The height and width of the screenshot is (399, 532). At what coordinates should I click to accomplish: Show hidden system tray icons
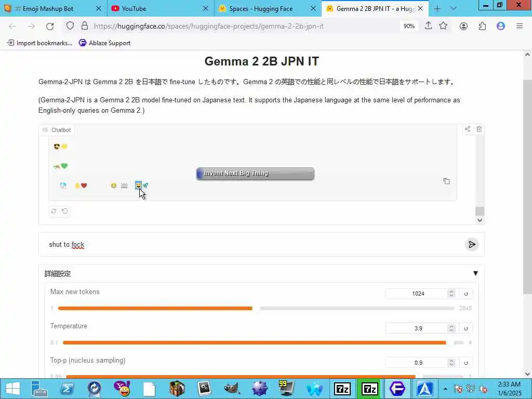click(445, 389)
